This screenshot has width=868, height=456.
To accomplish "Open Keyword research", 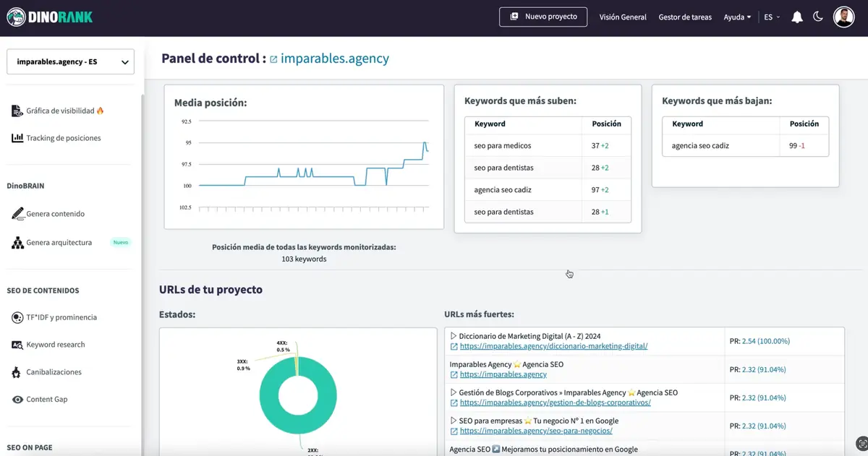I will pos(56,345).
